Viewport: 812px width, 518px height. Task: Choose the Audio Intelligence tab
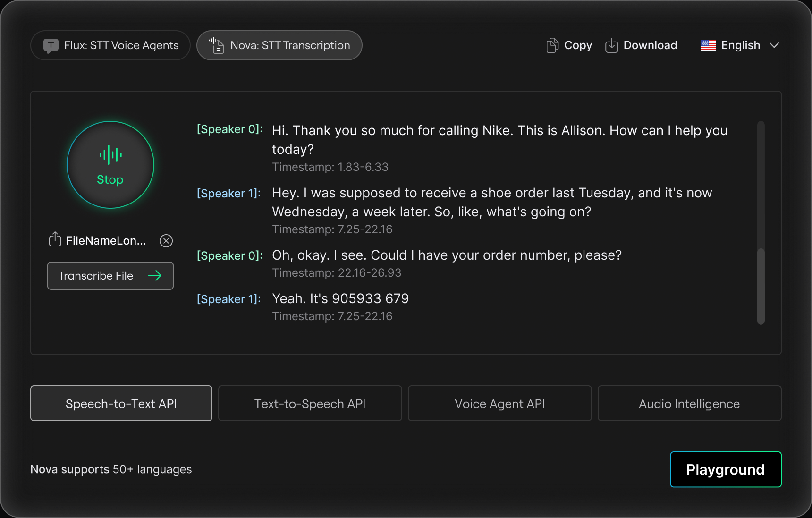(690, 404)
